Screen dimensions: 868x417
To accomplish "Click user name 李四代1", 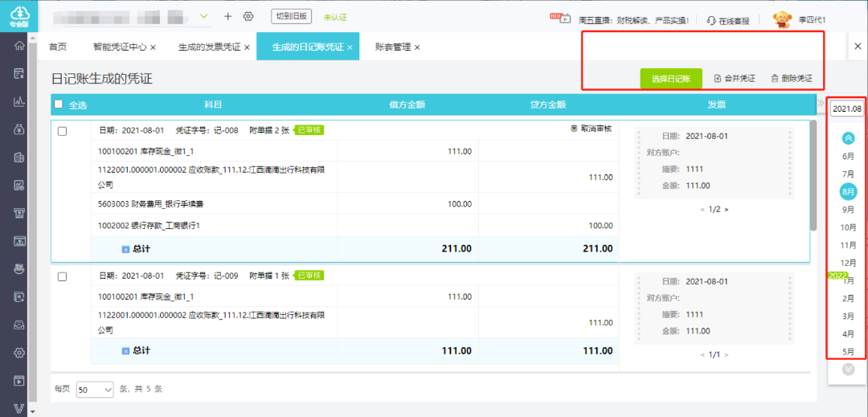I will pos(813,20).
